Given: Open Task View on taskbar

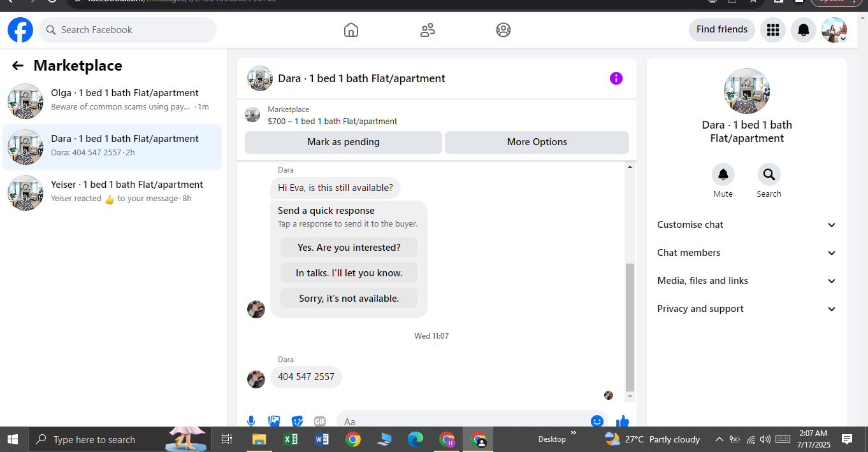Looking at the screenshot, I should coord(226,439).
